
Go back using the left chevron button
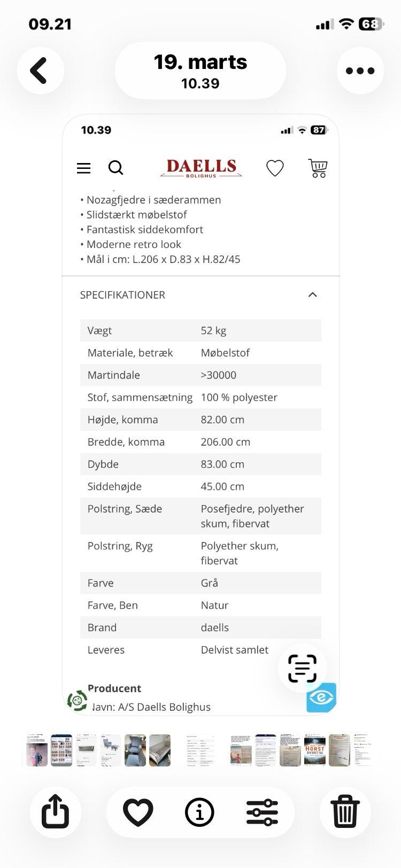pyautogui.click(x=40, y=71)
